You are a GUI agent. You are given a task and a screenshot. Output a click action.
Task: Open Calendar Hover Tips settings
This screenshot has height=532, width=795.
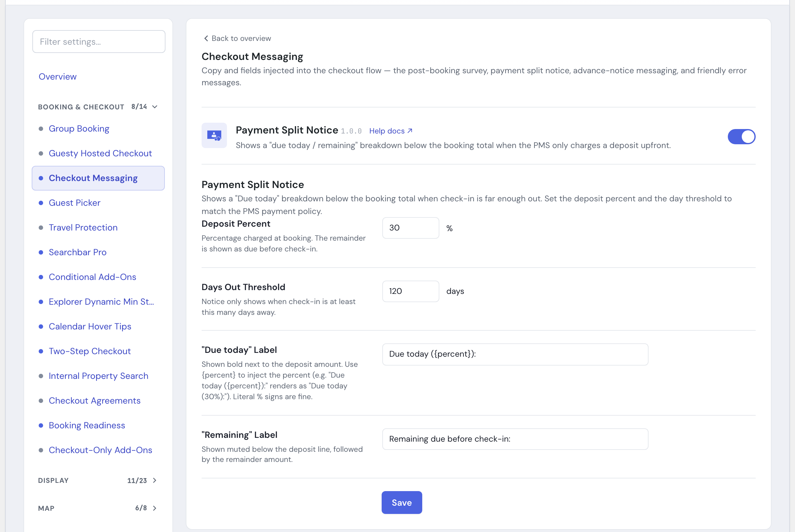[x=90, y=326]
